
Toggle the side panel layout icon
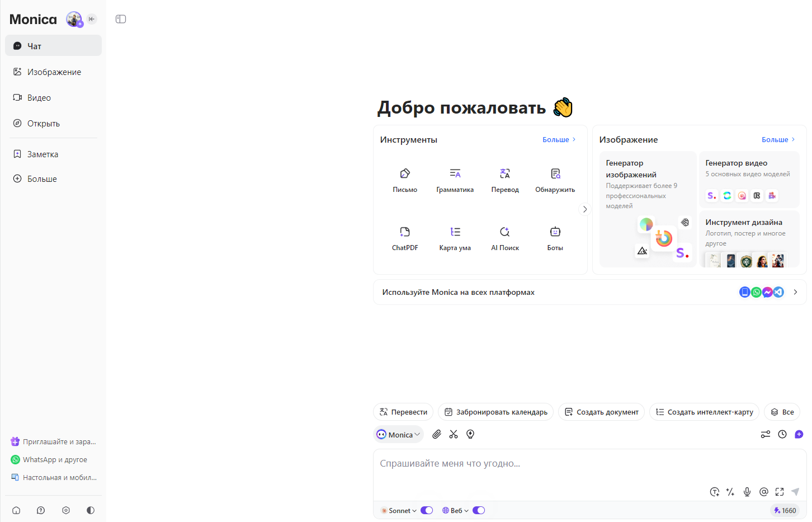pyautogui.click(x=121, y=19)
